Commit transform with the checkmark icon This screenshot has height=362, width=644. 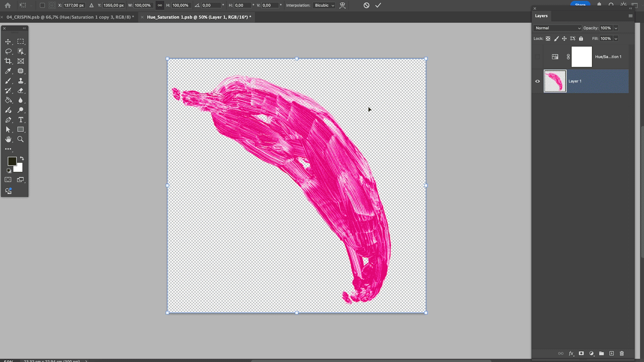(x=378, y=5)
